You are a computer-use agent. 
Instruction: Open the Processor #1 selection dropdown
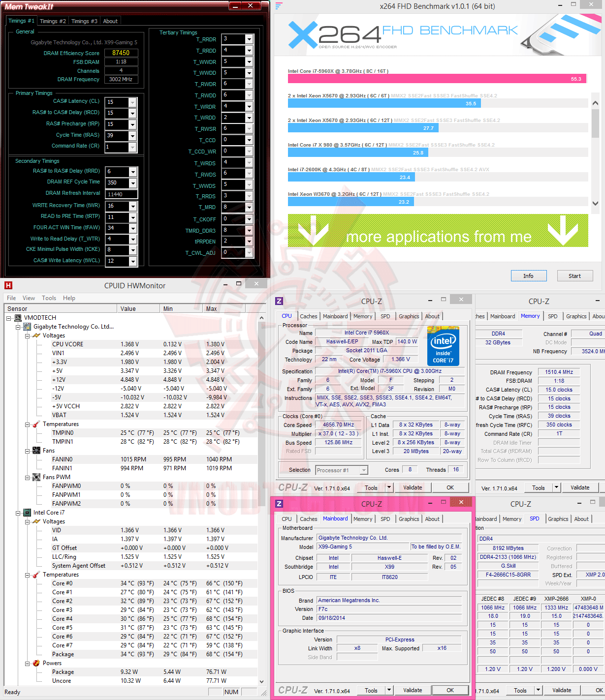pos(364,470)
